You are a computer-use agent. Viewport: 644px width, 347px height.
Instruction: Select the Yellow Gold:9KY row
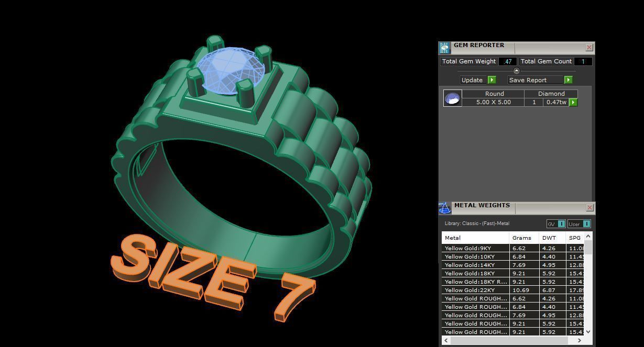tap(513, 248)
